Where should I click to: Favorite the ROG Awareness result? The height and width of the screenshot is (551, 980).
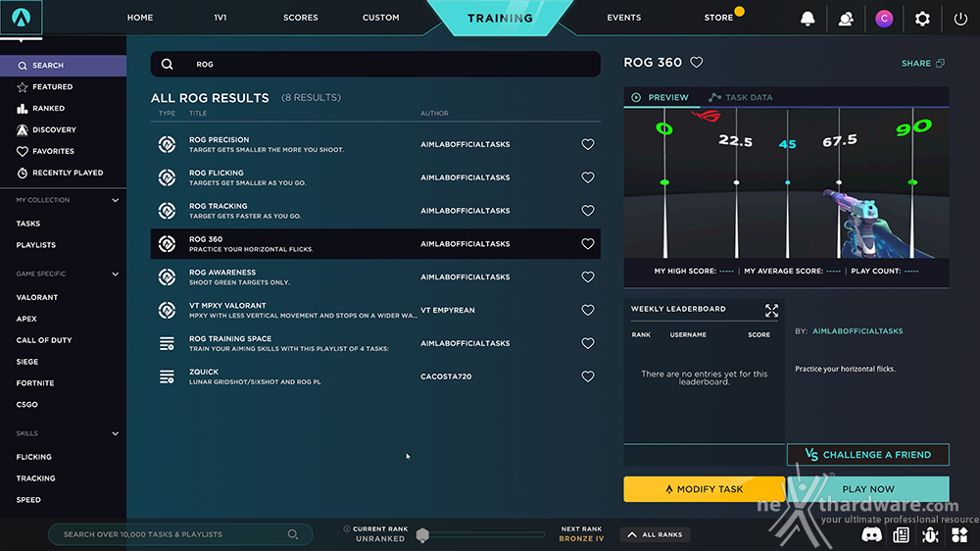[x=587, y=277]
